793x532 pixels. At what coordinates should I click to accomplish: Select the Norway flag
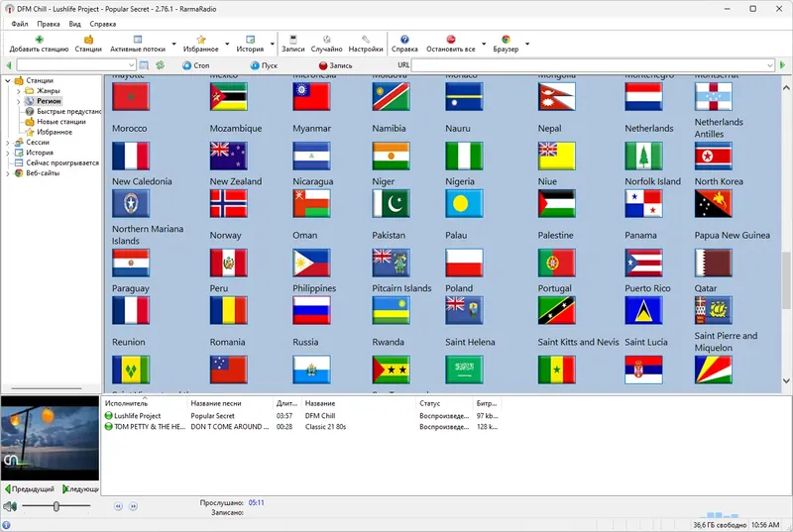[228, 203]
